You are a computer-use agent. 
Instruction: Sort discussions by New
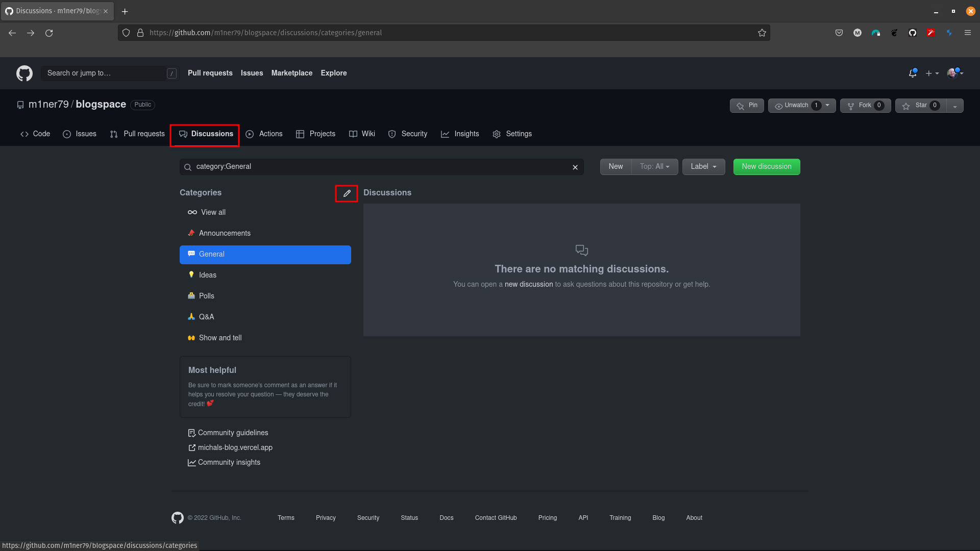(616, 167)
